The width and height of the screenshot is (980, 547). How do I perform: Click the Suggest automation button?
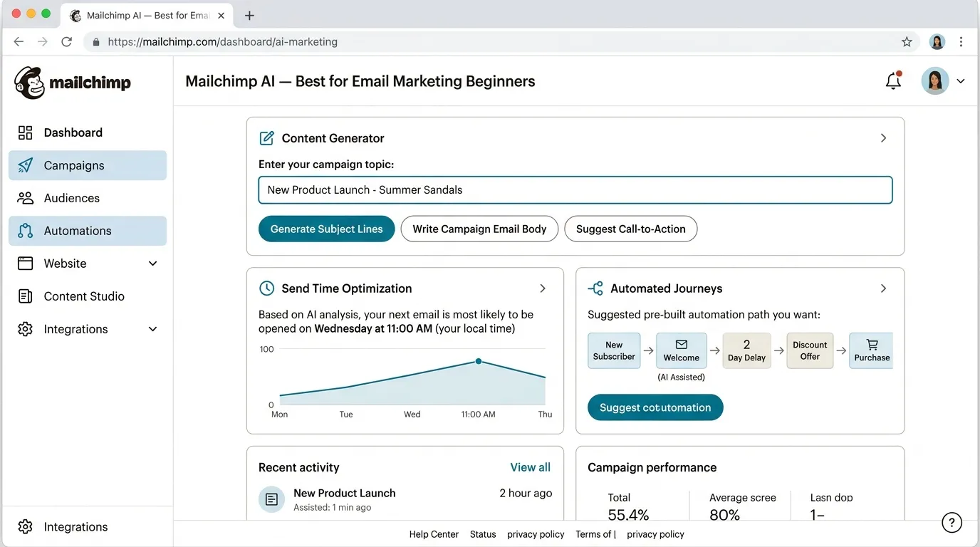(655, 407)
